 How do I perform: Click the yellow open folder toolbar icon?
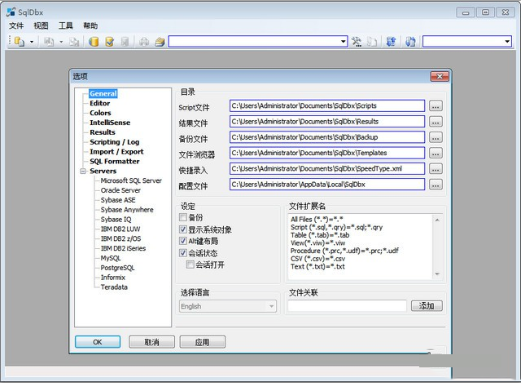click(x=160, y=42)
